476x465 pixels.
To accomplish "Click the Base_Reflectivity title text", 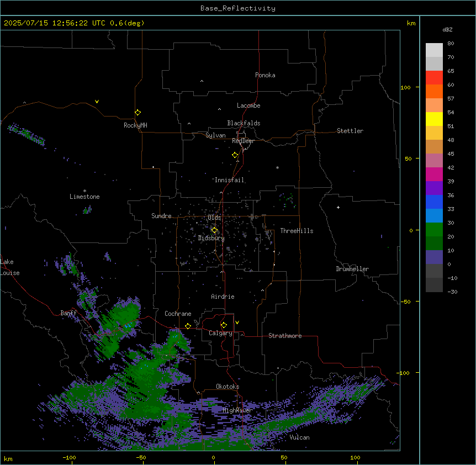I will pyautogui.click(x=238, y=8).
